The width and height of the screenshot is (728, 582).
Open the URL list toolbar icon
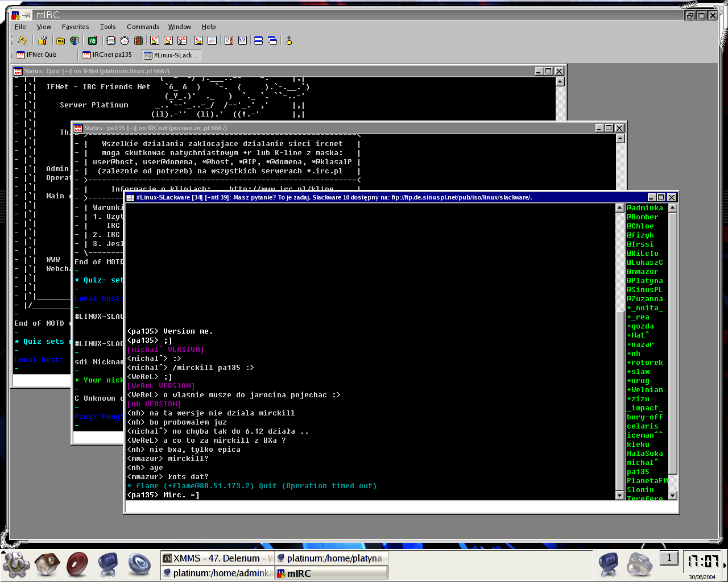[x=242, y=40]
